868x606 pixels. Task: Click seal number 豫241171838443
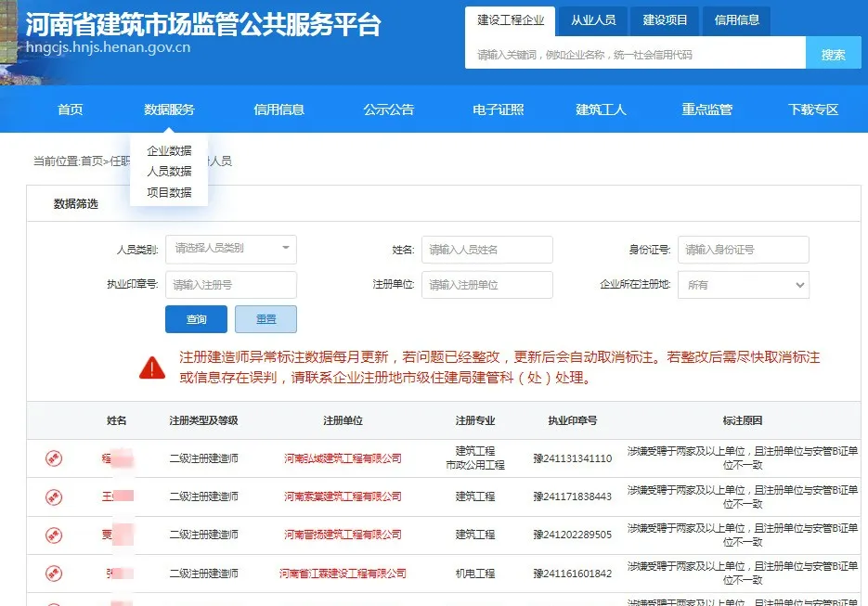[x=573, y=496]
